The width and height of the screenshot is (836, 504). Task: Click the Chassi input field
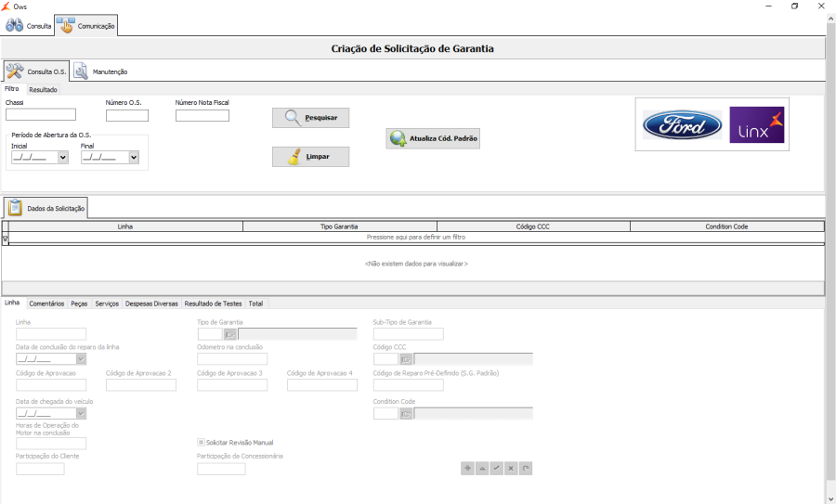click(x=41, y=114)
